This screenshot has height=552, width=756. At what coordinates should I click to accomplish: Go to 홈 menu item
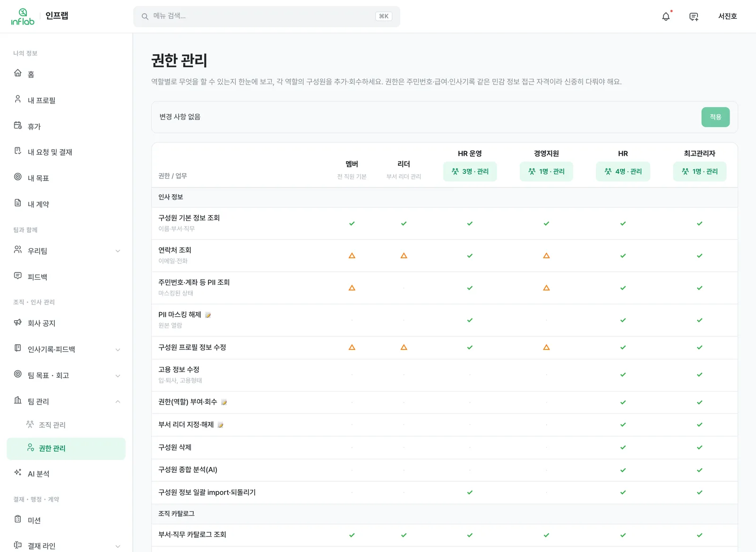66,74
